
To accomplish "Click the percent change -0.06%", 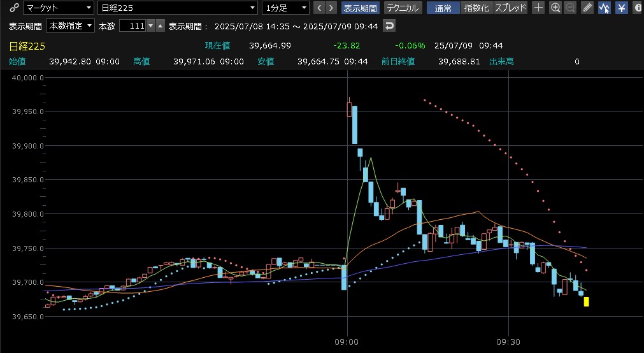I will point(410,46).
